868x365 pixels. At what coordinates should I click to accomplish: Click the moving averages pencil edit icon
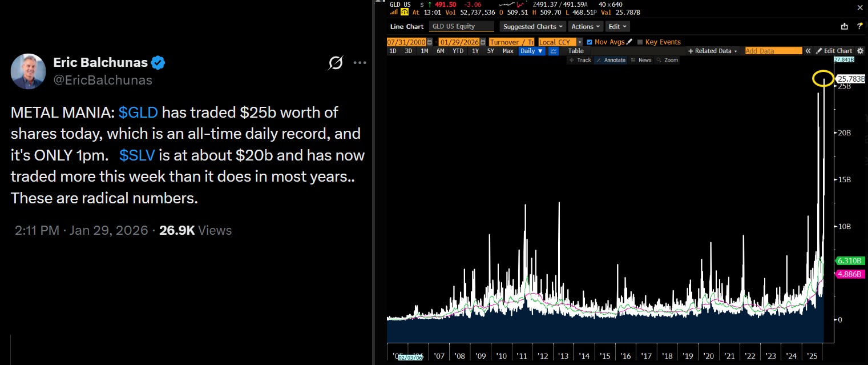pyautogui.click(x=629, y=42)
